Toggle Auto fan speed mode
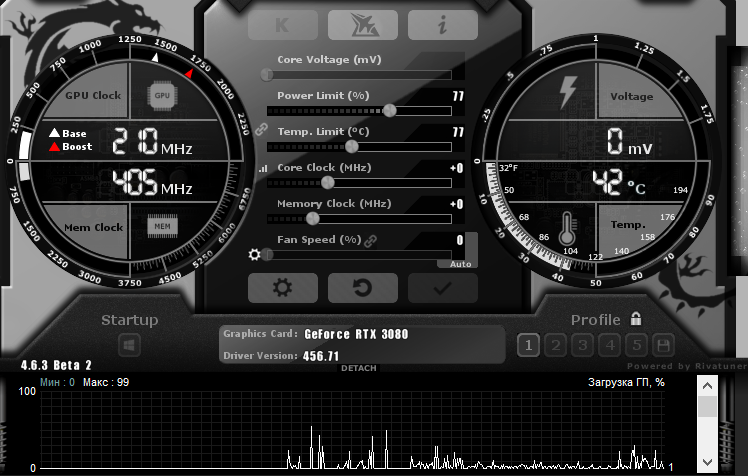The image size is (748, 476). tap(460, 264)
